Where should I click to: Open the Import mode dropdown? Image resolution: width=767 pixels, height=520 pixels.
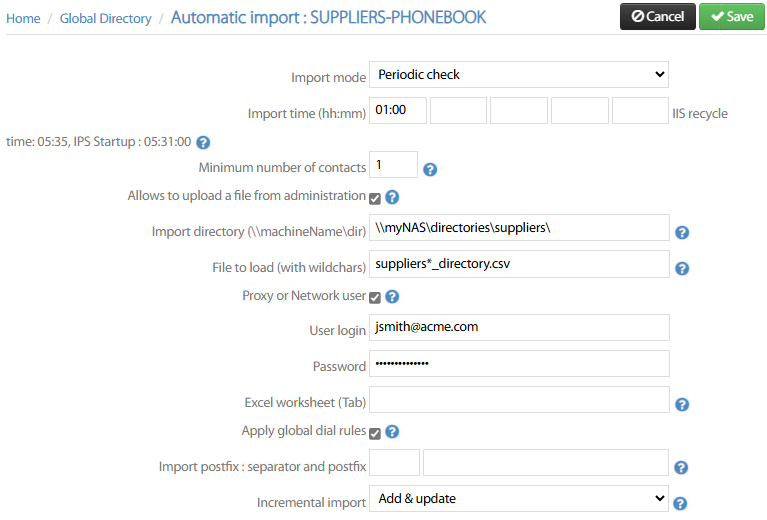tap(518, 74)
